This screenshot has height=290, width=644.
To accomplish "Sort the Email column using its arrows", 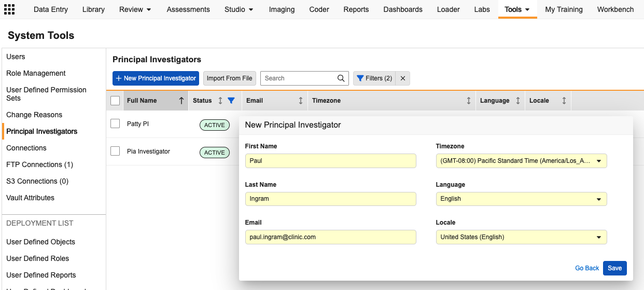I will 301,101.
